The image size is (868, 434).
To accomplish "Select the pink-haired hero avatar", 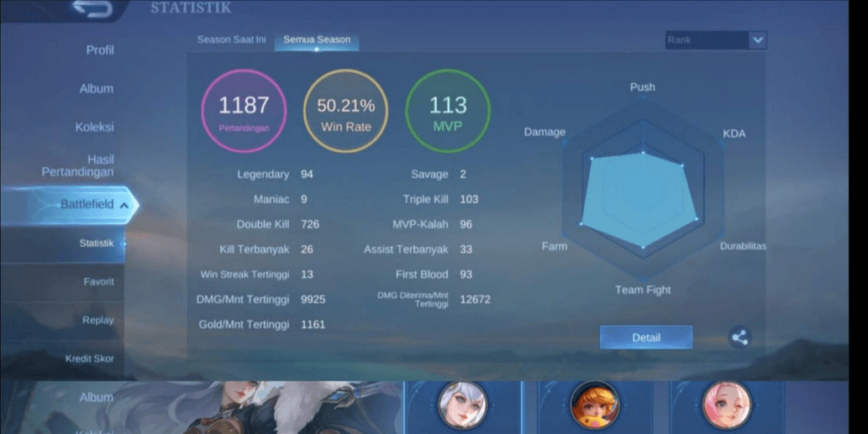I will coord(727,405).
